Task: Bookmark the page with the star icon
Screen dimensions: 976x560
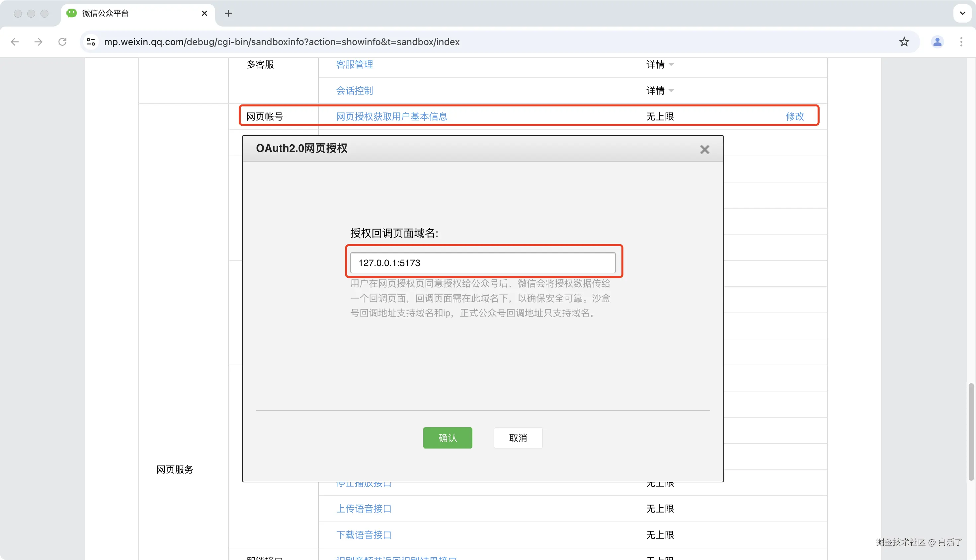Action: [904, 42]
